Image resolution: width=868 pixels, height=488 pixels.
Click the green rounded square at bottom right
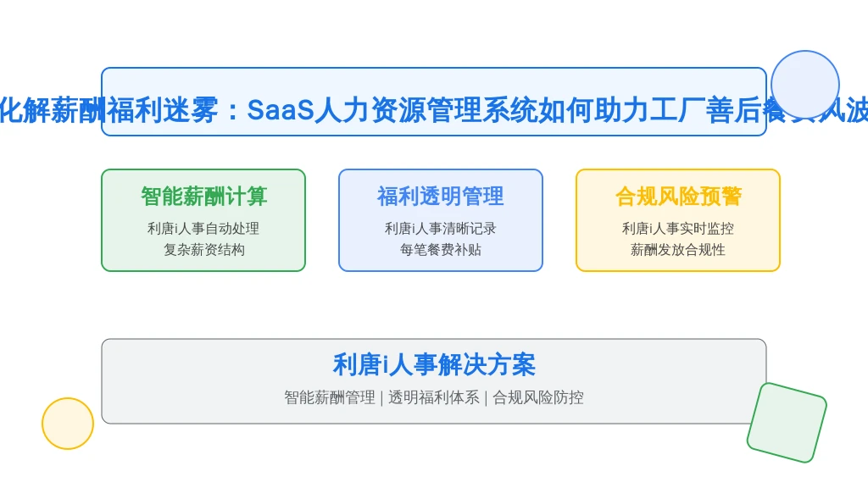point(787,422)
